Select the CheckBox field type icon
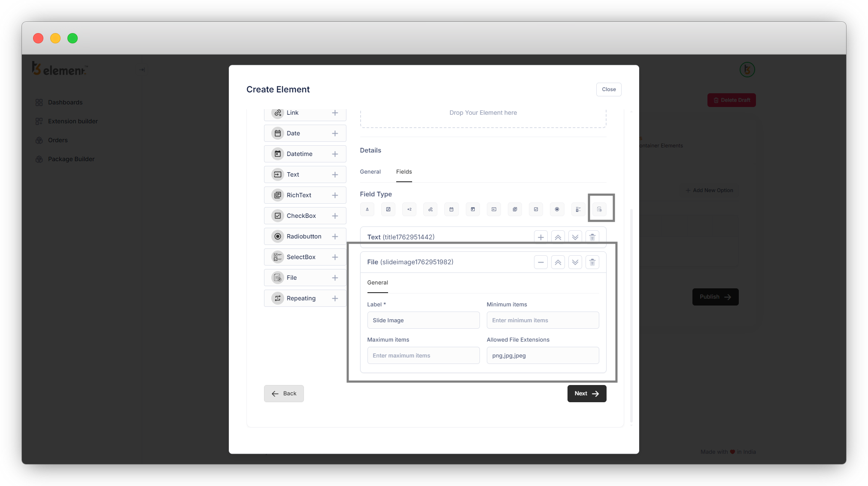868x486 pixels. pyautogui.click(x=536, y=209)
